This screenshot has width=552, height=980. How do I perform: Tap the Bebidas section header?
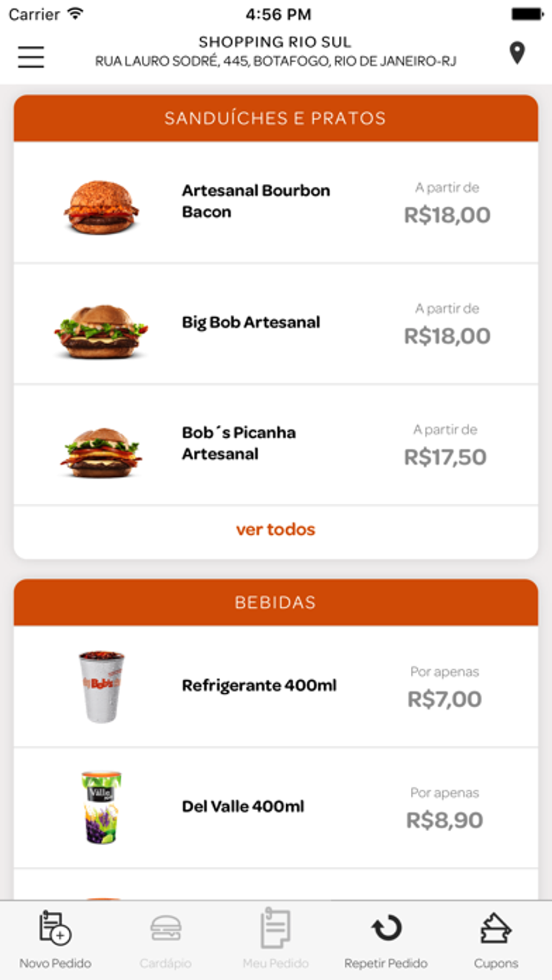(275, 602)
